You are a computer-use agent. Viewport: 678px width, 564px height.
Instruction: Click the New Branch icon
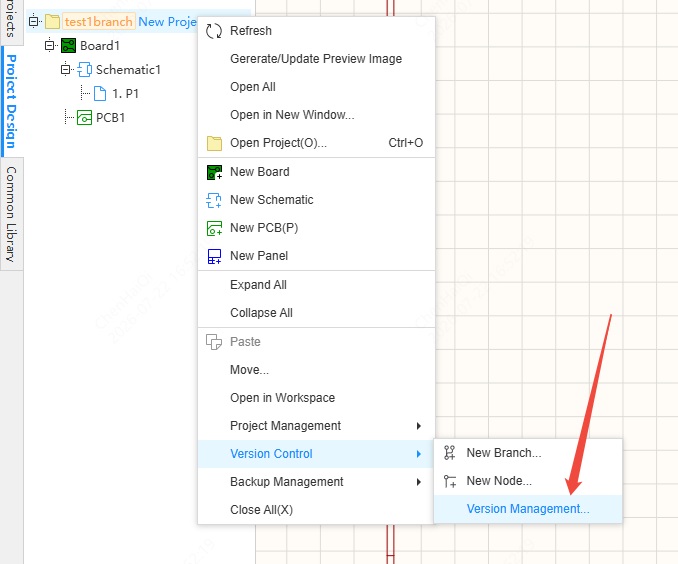pos(450,453)
